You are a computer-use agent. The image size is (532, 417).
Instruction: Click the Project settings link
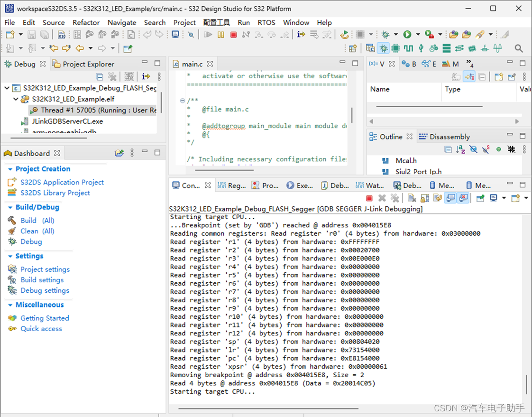tap(45, 269)
